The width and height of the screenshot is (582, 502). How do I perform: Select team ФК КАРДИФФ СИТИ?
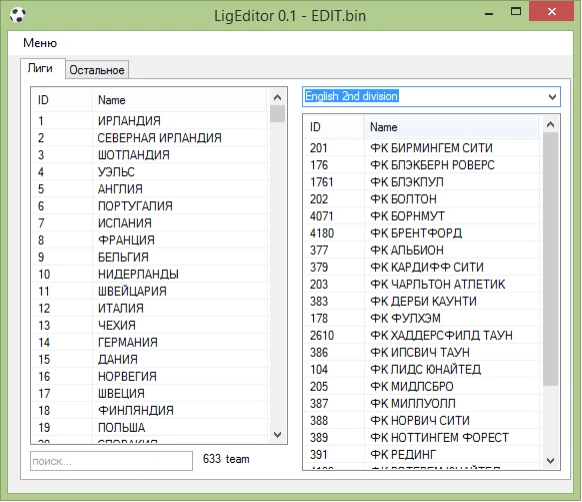422,267
